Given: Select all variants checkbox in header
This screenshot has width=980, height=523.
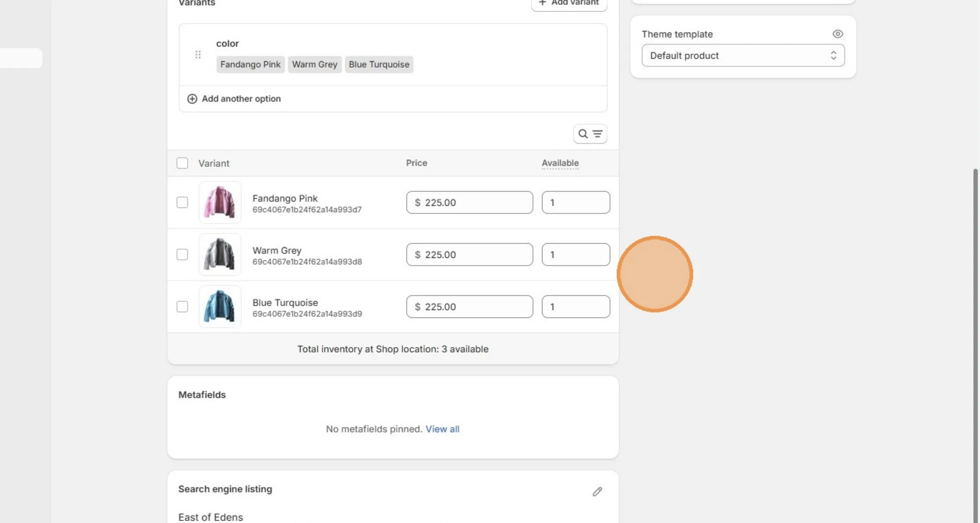Looking at the screenshot, I should pyautogui.click(x=182, y=163).
